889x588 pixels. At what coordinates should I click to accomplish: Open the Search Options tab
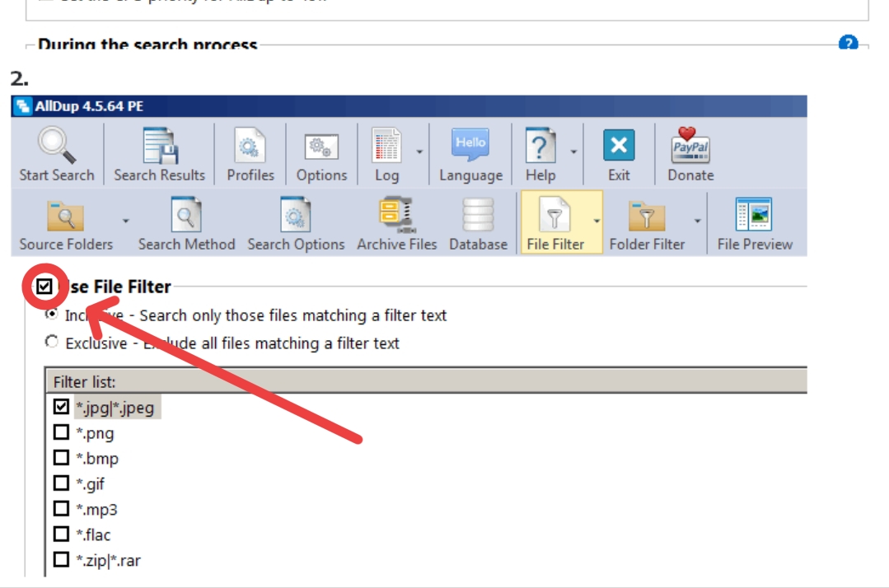pyautogui.click(x=296, y=222)
